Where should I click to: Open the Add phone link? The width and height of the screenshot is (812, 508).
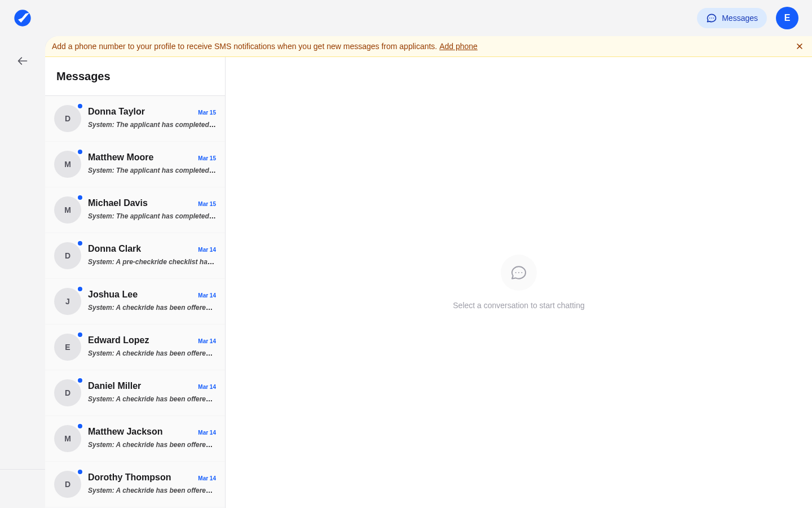458,46
